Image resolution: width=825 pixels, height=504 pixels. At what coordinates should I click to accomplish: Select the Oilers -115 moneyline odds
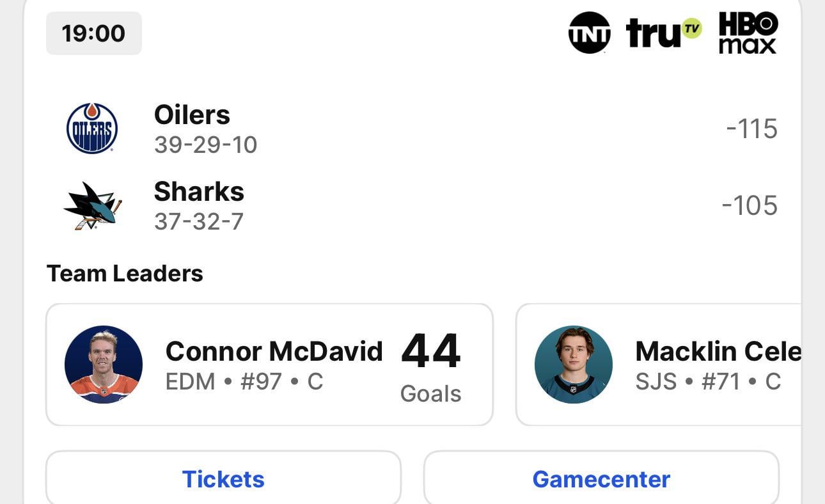click(x=751, y=129)
